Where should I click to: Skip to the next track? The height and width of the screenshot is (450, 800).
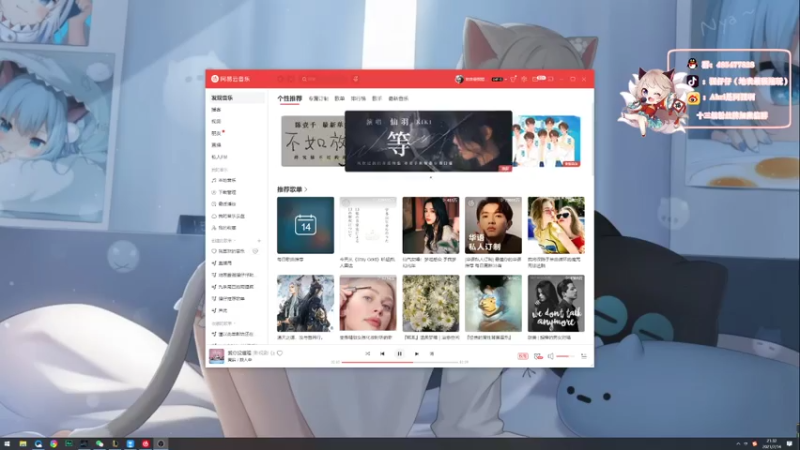(x=416, y=354)
